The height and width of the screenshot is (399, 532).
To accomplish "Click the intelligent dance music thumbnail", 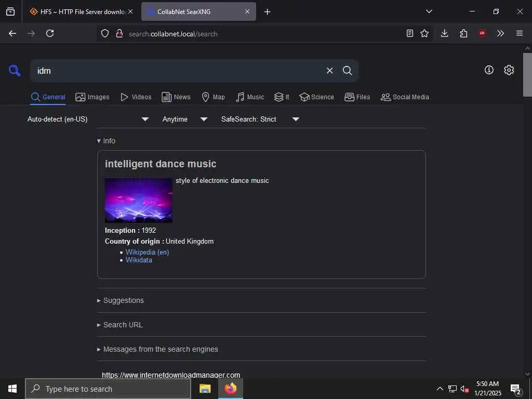I will (x=138, y=200).
